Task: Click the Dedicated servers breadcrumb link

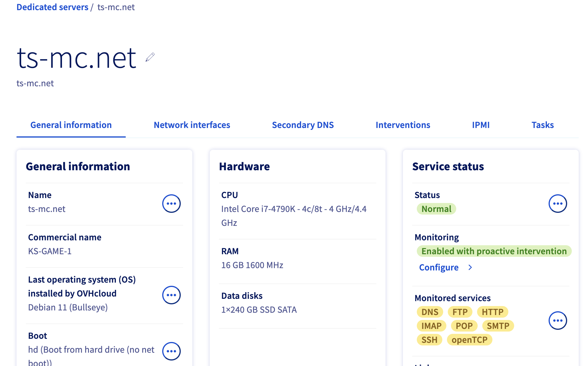Action: pos(52,7)
